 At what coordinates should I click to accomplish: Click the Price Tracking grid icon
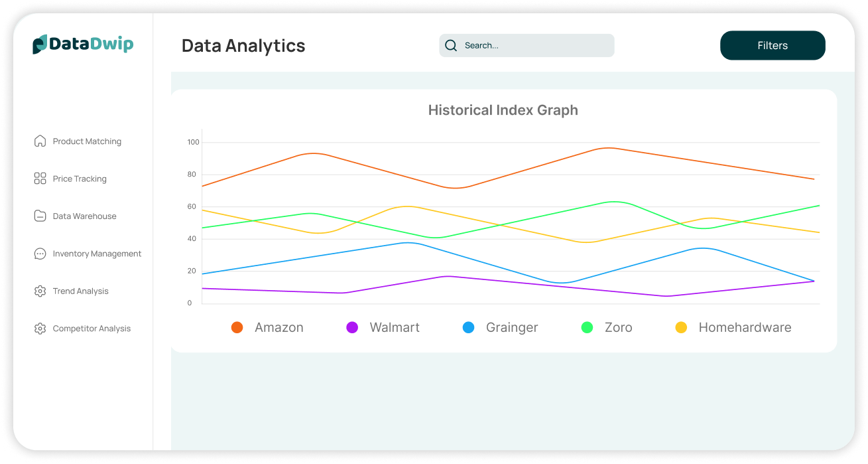click(x=40, y=179)
